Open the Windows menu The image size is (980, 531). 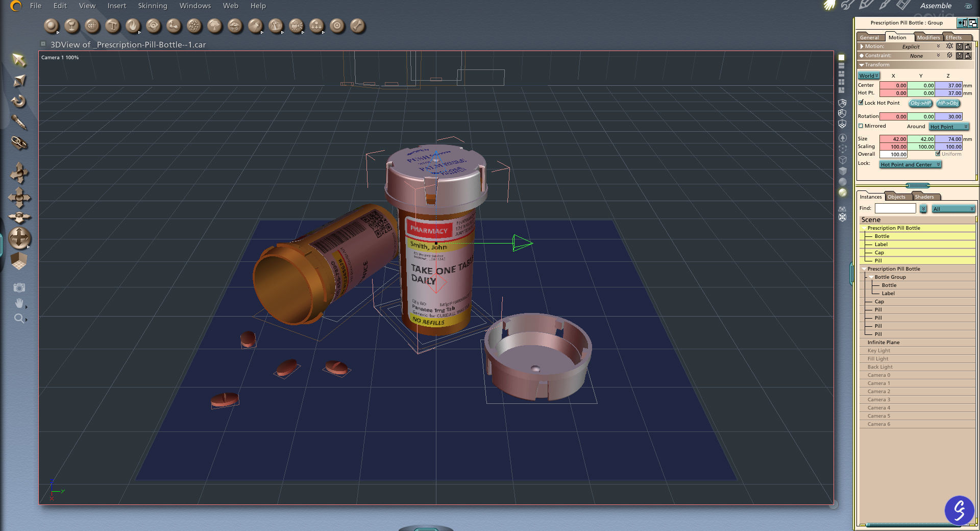(195, 6)
